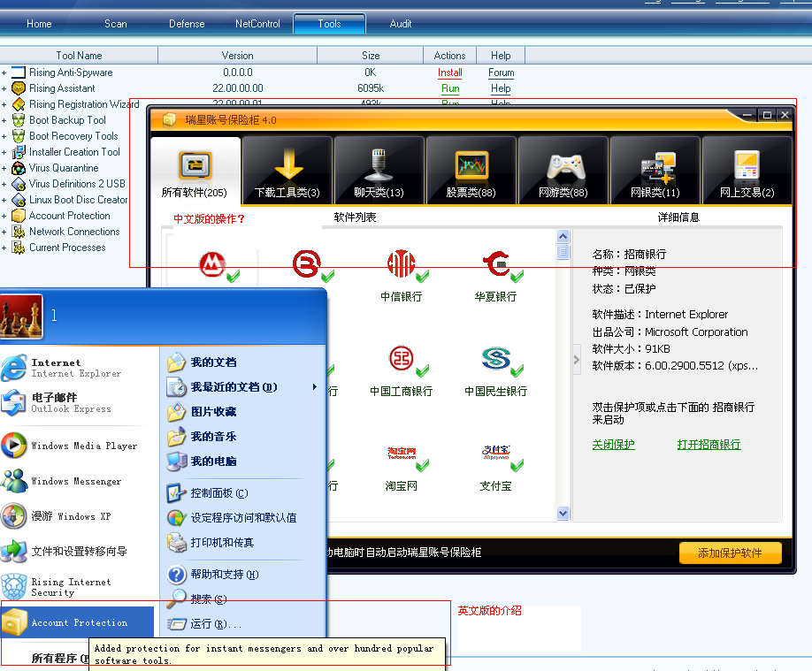Click the software list scrollbar thumb
Image resolution: width=812 pixels, height=671 pixels.
coord(563,252)
